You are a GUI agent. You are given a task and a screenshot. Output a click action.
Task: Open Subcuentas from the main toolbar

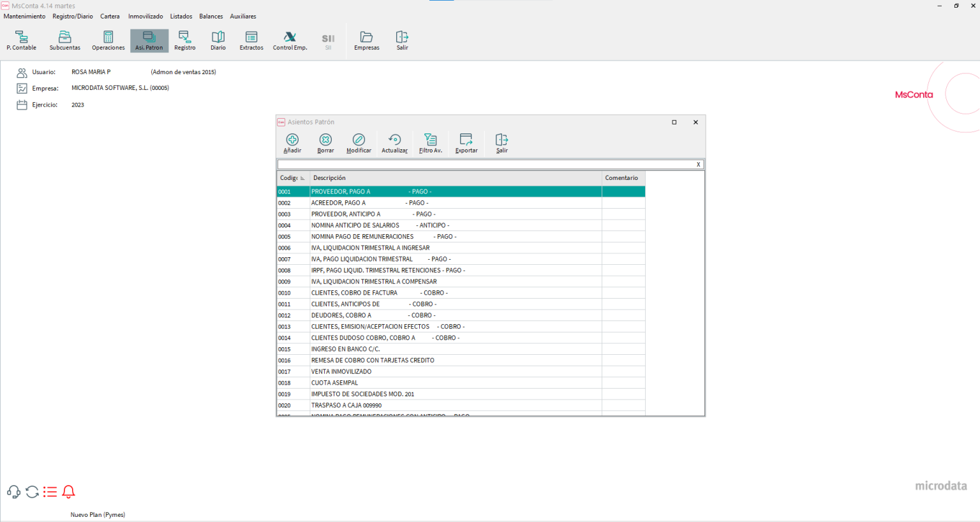point(65,41)
